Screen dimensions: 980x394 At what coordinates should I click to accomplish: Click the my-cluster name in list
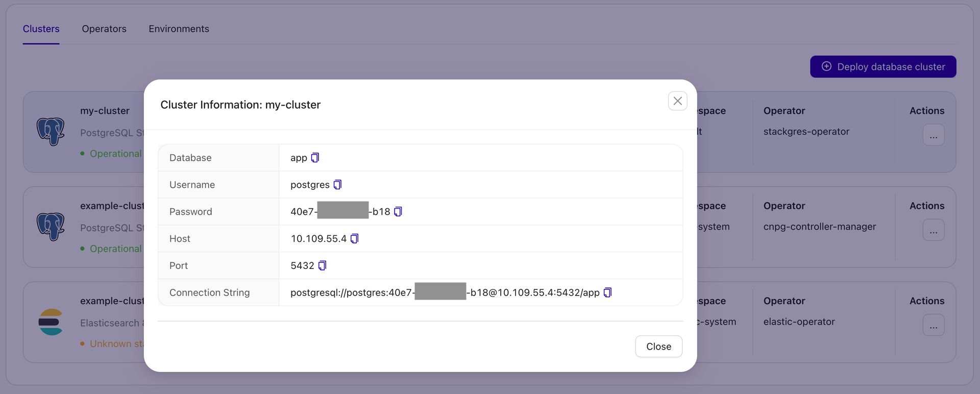pyautogui.click(x=105, y=111)
